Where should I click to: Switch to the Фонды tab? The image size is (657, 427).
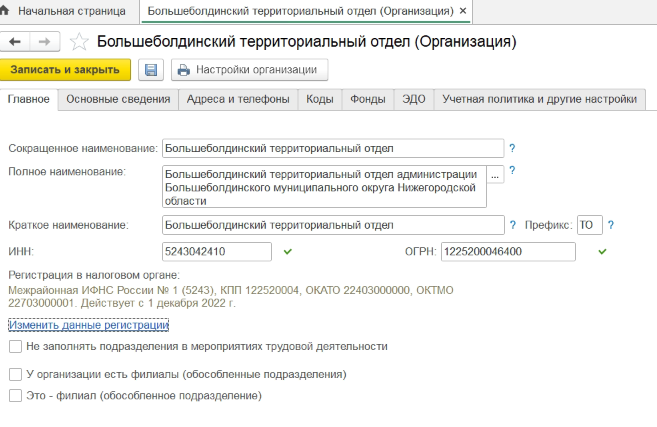point(367,99)
